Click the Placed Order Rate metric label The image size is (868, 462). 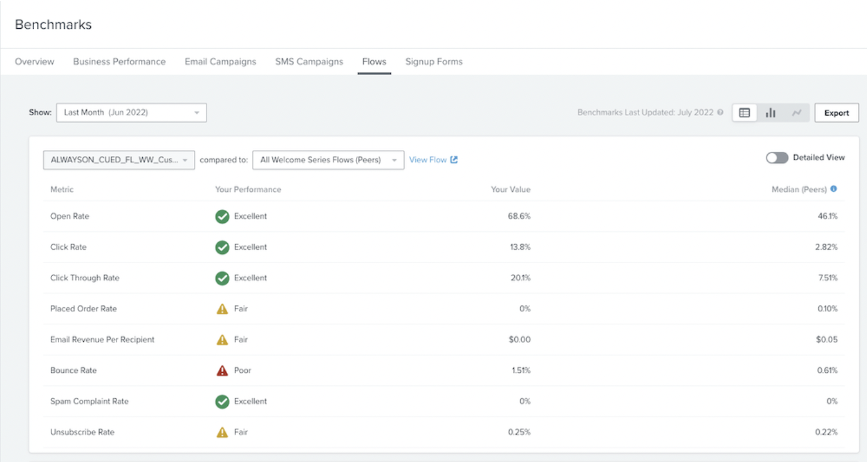[x=84, y=309]
